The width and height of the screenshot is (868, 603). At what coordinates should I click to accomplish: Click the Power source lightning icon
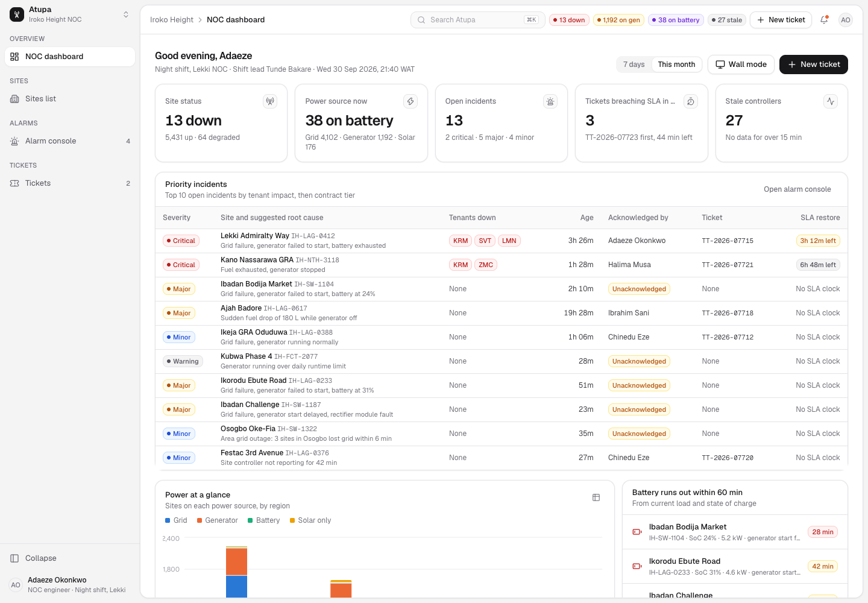coord(410,101)
